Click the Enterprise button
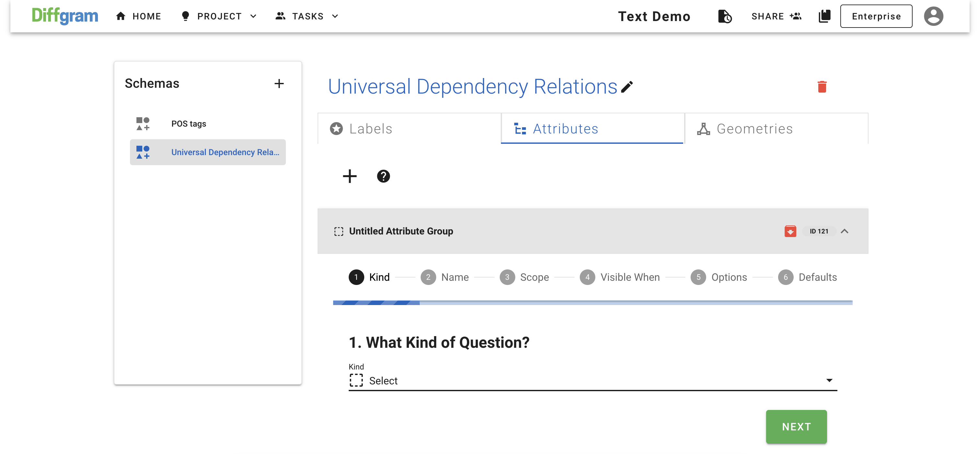The width and height of the screenshot is (980, 454). [876, 16]
